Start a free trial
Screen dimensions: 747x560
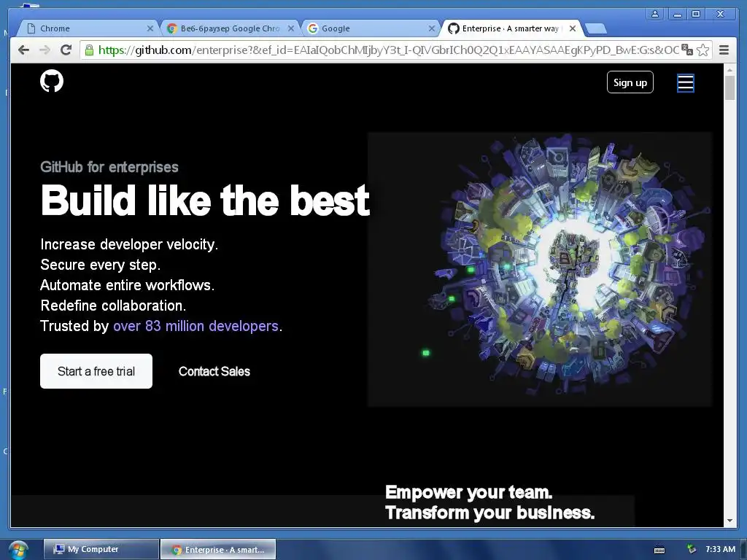96,371
